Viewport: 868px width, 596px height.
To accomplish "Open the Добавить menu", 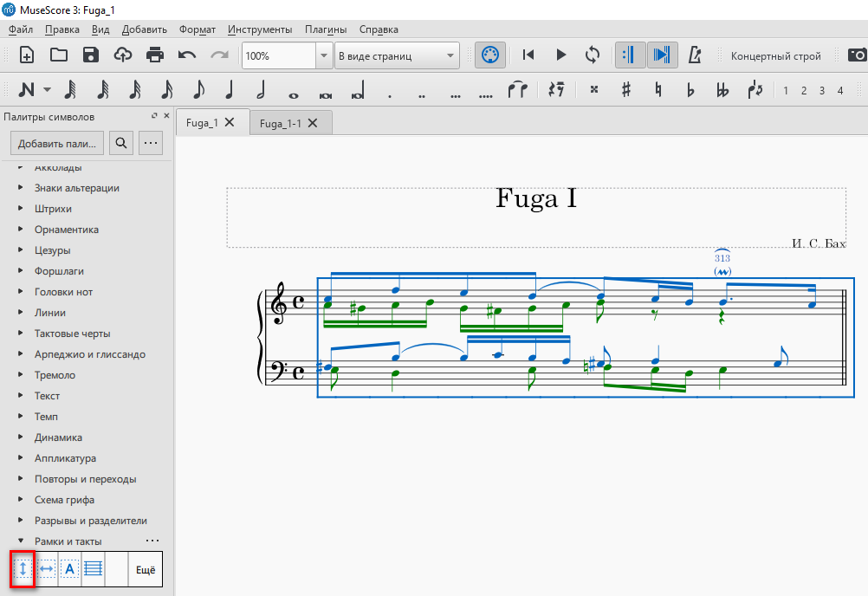I will (145, 29).
